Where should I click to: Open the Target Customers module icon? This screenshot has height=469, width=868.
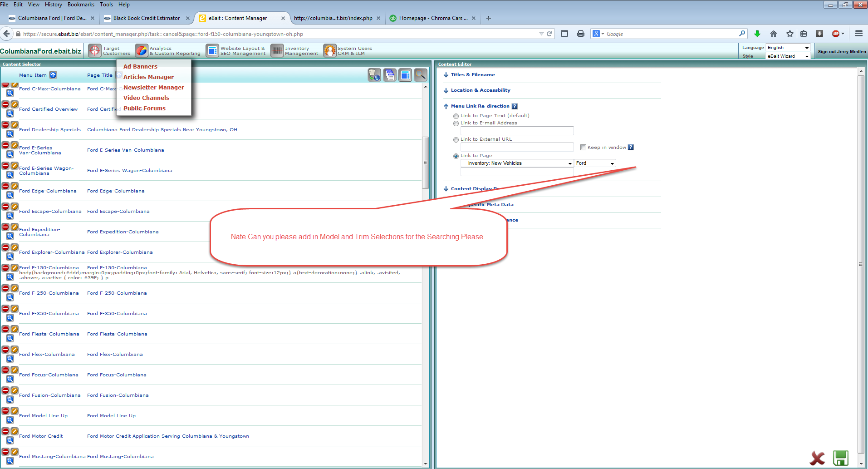click(94, 50)
